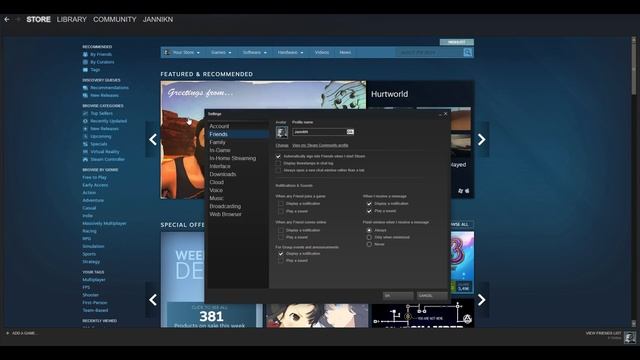Click Cancel in the Settings dialog
Image resolution: width=640 pixels, height=360 pixels.
(432, 296)
